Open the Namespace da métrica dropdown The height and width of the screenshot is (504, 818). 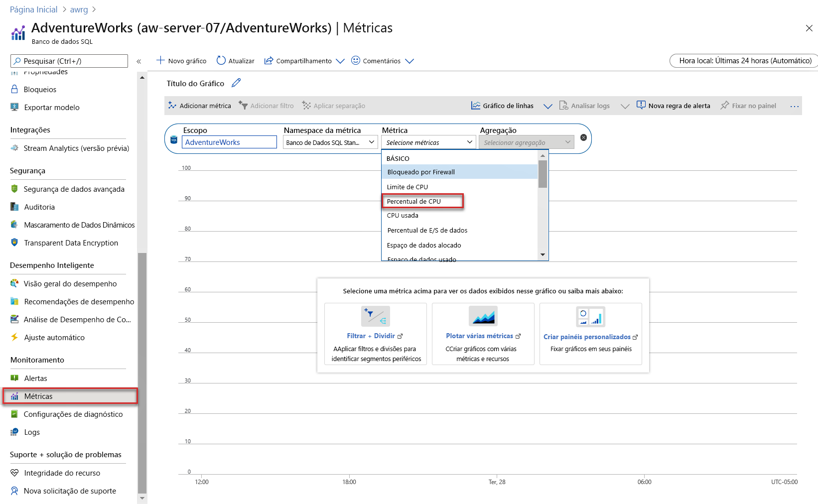coord(330,142)
